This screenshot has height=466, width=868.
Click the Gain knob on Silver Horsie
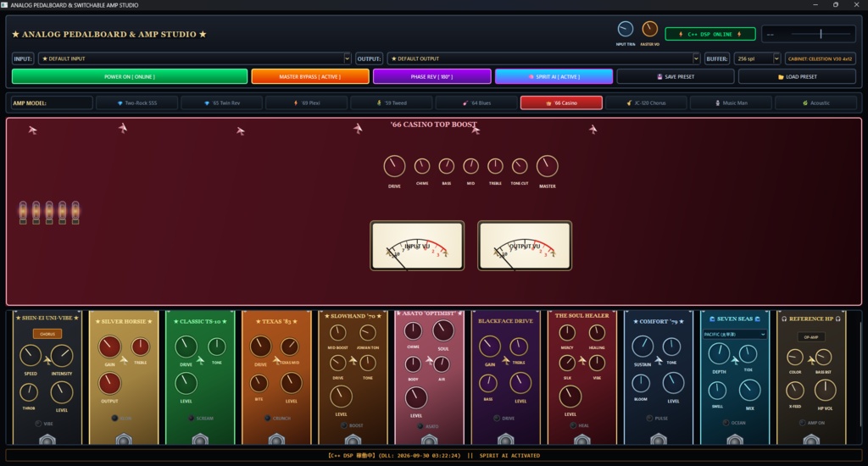point(109,347)
